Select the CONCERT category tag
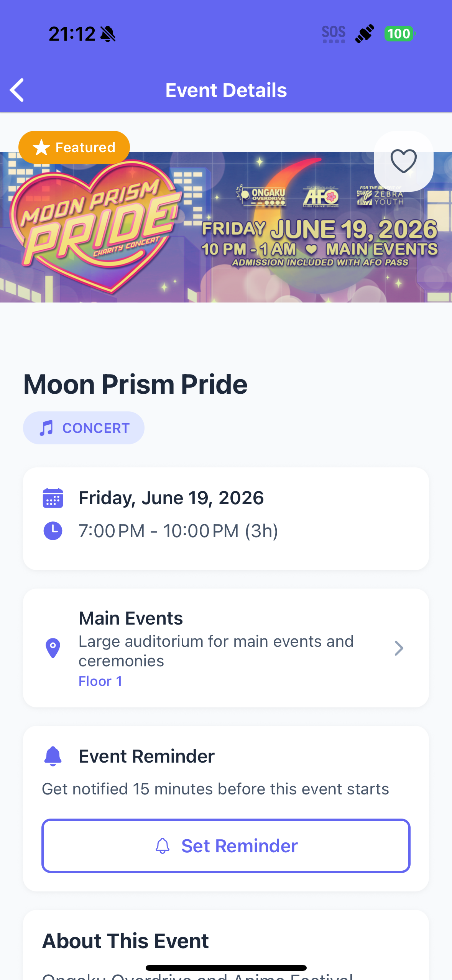This screenshot has width=452, height=980. pyautogui.click(x=84, y=428)
